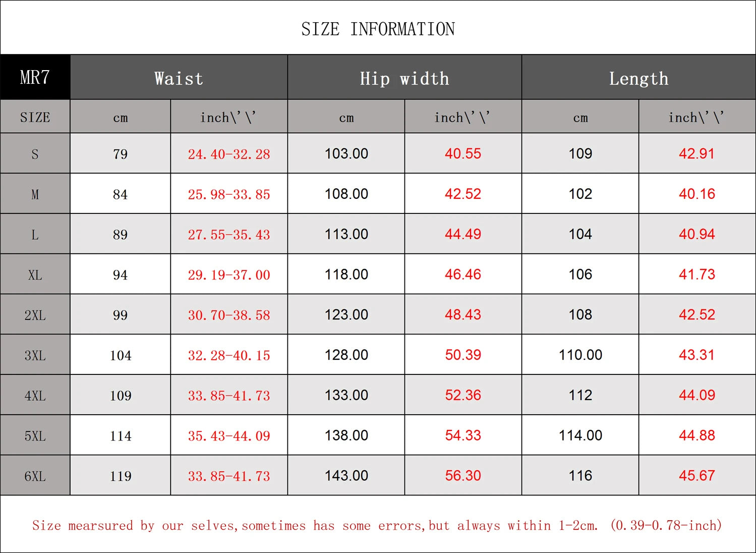Select the 6XL size row label
This screenshot has width=756, height=553.
[35, 476]
